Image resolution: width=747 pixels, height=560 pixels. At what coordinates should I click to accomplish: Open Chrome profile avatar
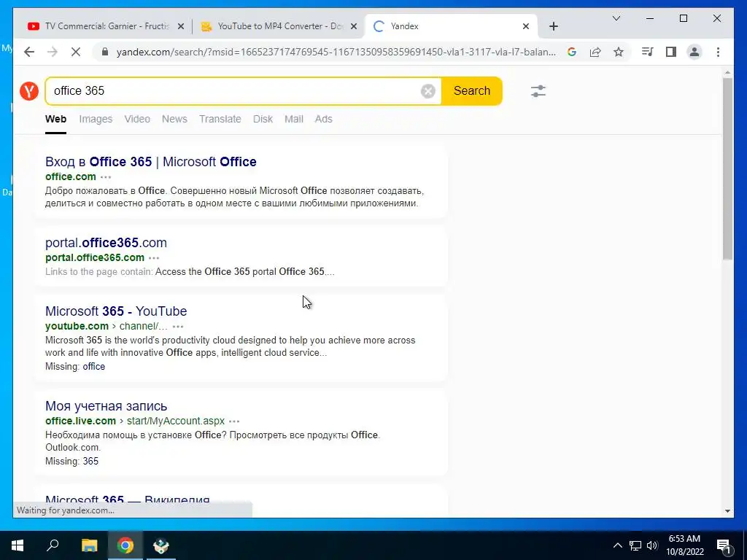(694, 52)
